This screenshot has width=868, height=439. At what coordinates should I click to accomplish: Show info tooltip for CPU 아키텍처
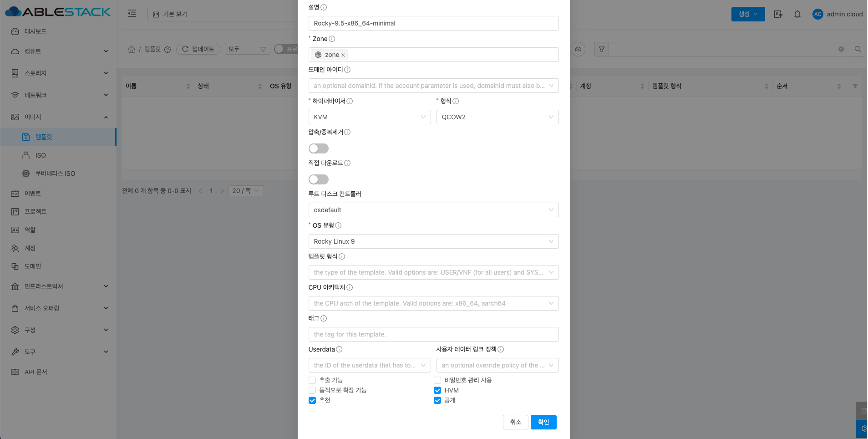click(x=350, y=287)
